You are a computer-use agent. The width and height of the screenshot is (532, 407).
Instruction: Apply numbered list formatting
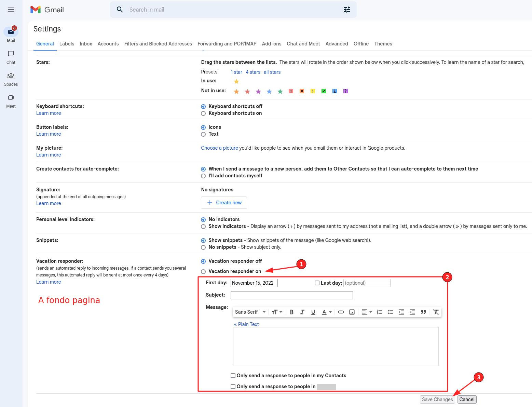pos(380,312)
